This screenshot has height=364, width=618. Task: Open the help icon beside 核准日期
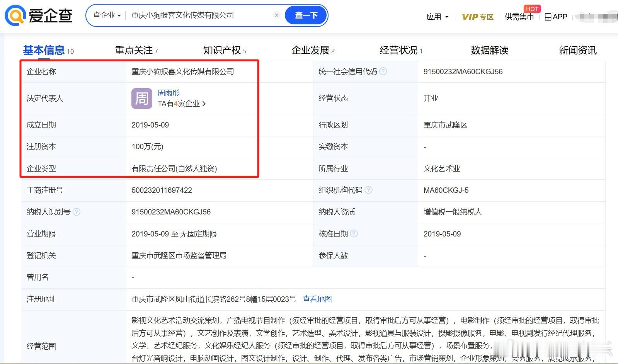354,234
